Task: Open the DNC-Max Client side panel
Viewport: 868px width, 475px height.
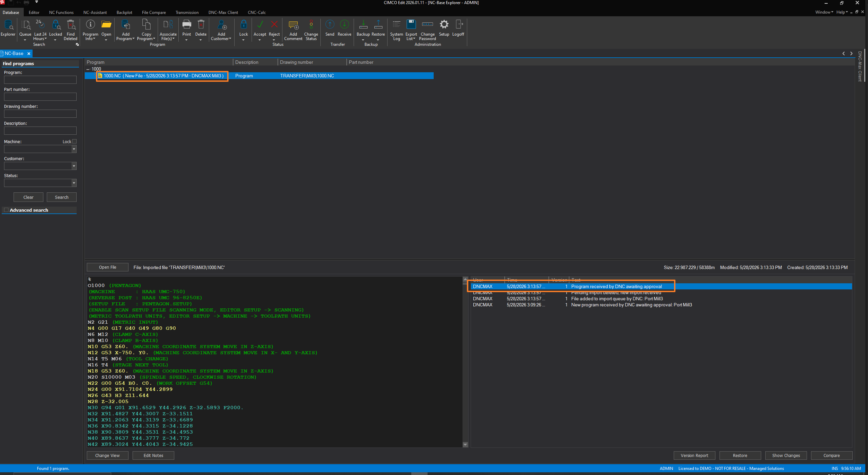Action: point(860,66)
